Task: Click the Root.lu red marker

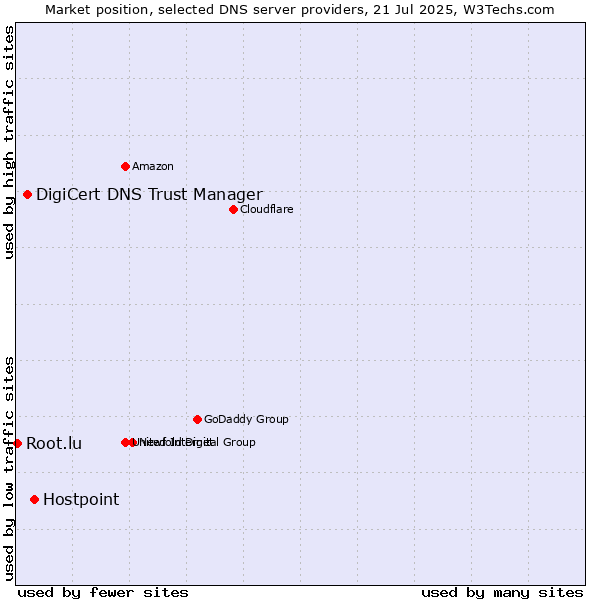Action: pos(17,443)
